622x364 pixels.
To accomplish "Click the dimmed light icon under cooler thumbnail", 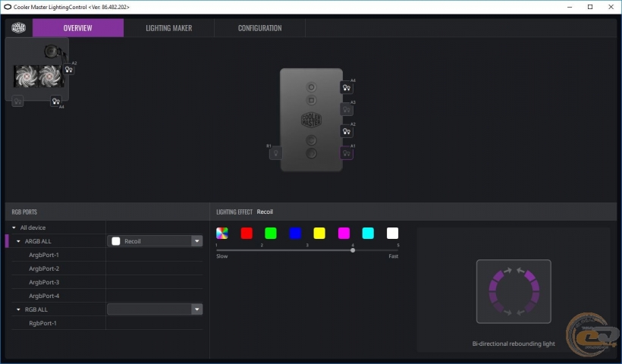I will coord(17,101).
